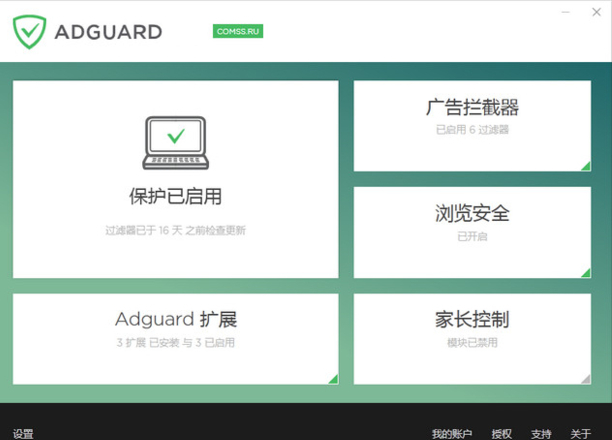612x440 pixels.
Task: Toggle the green corner of Adguard 扩展 tile
Action: [333, 379]
